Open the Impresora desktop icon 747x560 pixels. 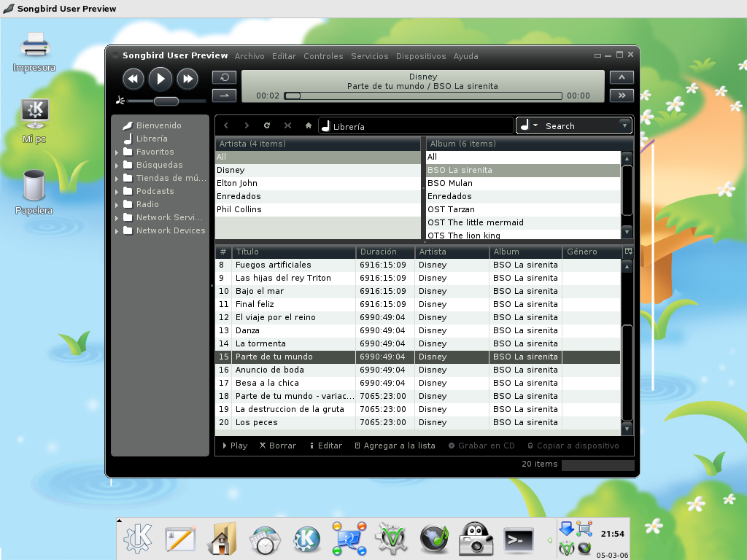pos(34,52)
